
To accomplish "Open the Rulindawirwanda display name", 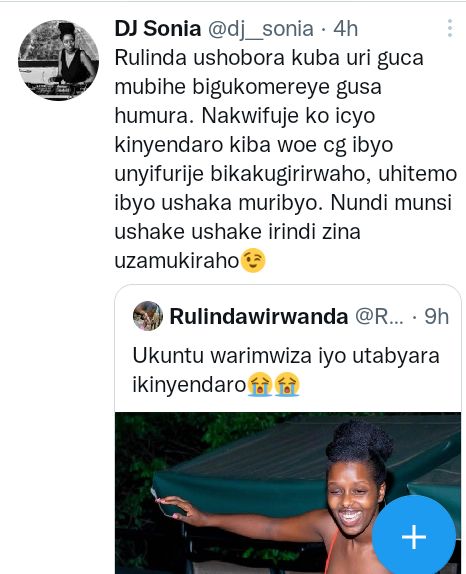I will click(258, 316).
